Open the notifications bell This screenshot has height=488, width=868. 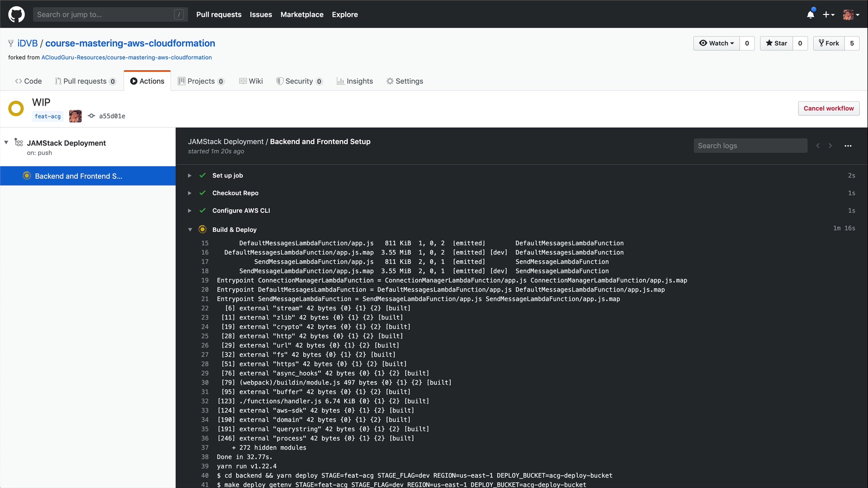[810, 14]
